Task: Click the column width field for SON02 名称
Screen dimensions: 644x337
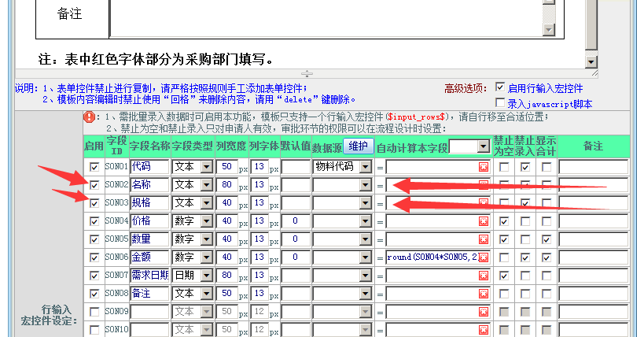Action: 226,185
